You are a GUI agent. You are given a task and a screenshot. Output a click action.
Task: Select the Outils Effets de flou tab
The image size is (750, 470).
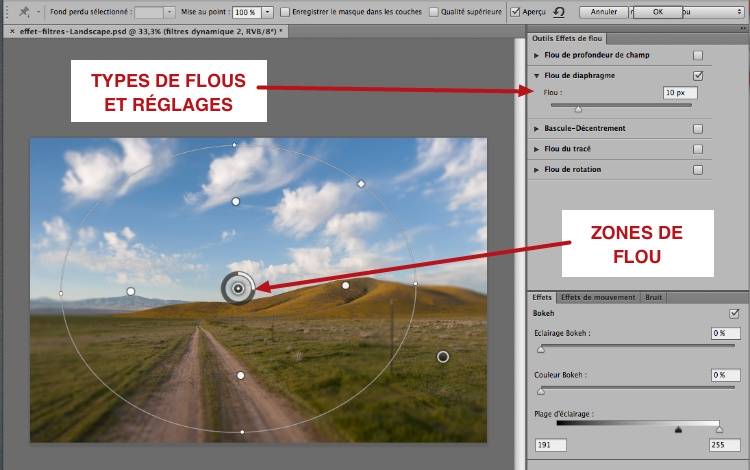point(567,38)
